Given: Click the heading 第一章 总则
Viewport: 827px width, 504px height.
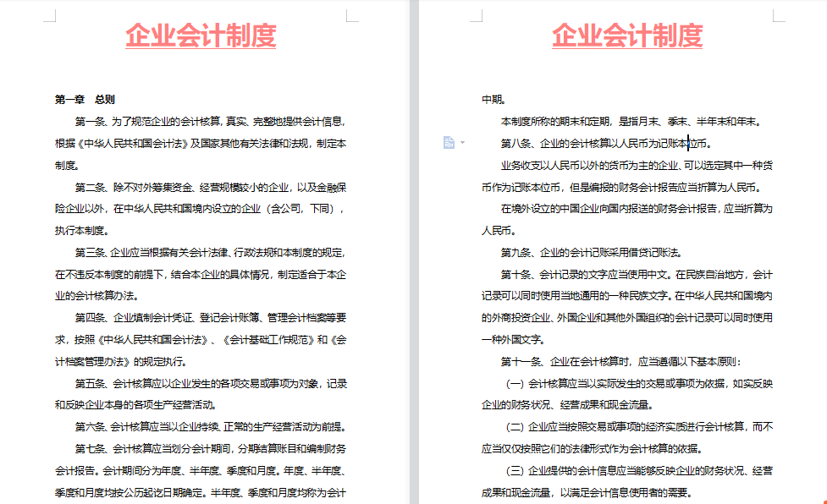Looking at the screenshot, I should (x=85, y=100).
